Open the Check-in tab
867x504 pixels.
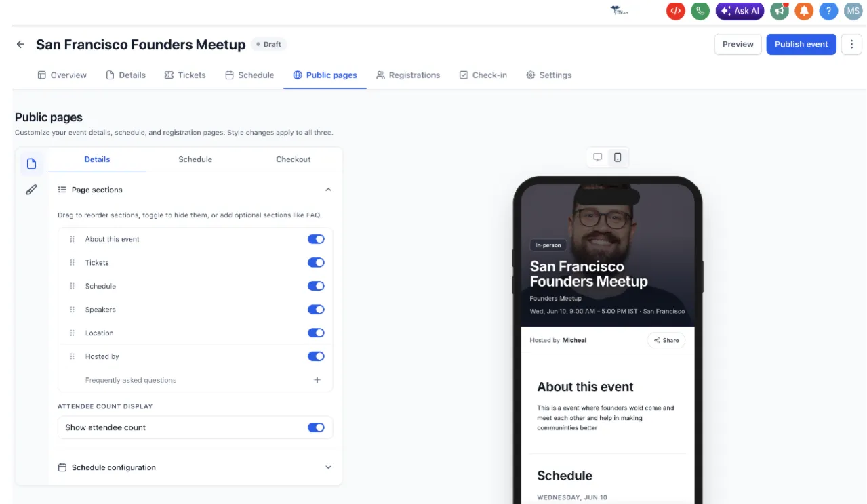tap(483, 75)
